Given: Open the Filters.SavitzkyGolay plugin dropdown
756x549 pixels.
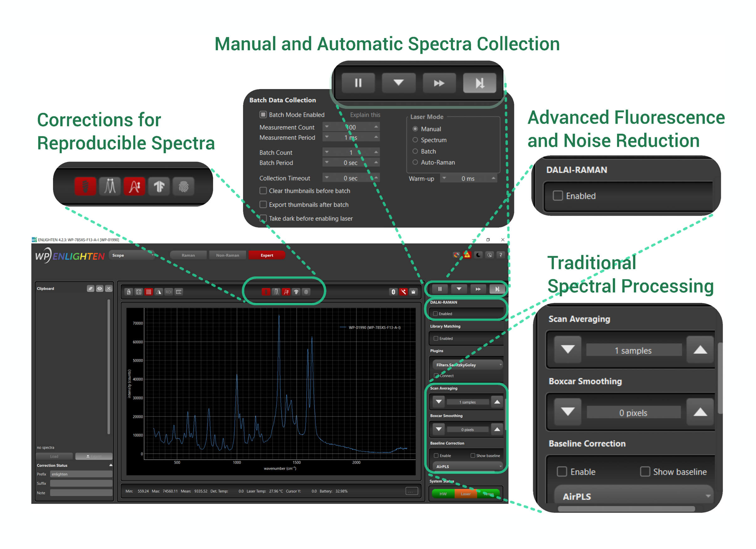Looking at the screenshot, I should [467, 365].
